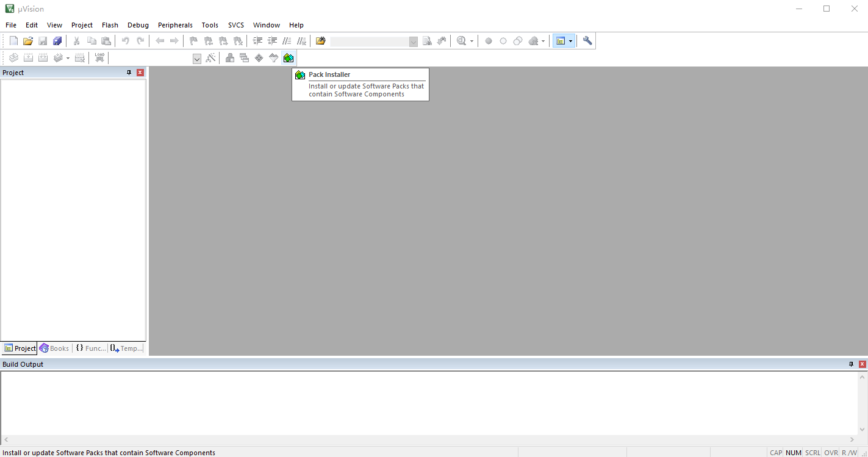868x457 pixels.
Task: Click the Cut scissors icon
Action: point(77,41)
